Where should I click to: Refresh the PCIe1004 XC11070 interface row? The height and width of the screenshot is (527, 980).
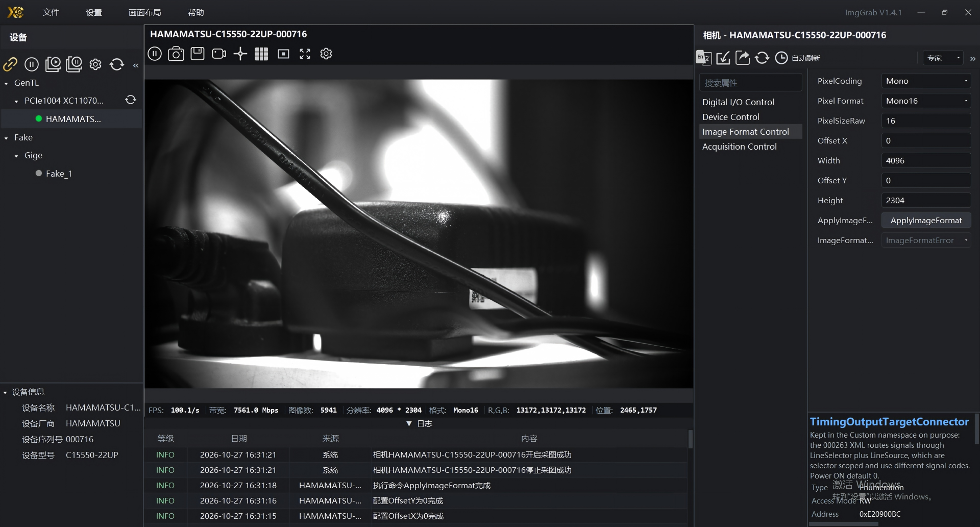(x=131, y=100)
